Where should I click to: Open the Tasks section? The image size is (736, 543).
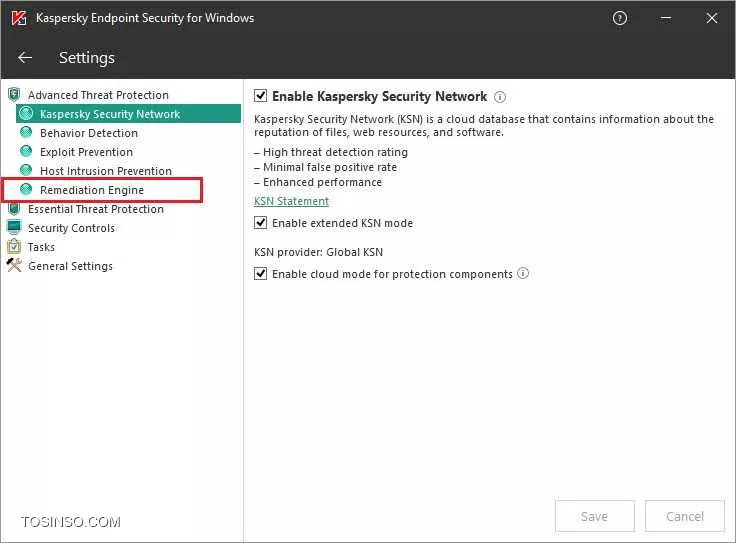coord(41,247)
